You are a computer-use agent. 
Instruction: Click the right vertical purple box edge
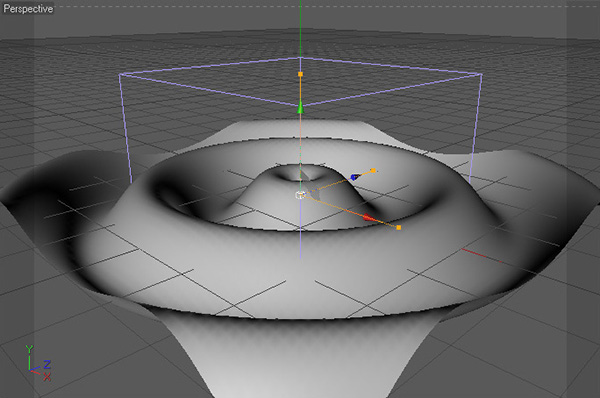click(476, 129)
